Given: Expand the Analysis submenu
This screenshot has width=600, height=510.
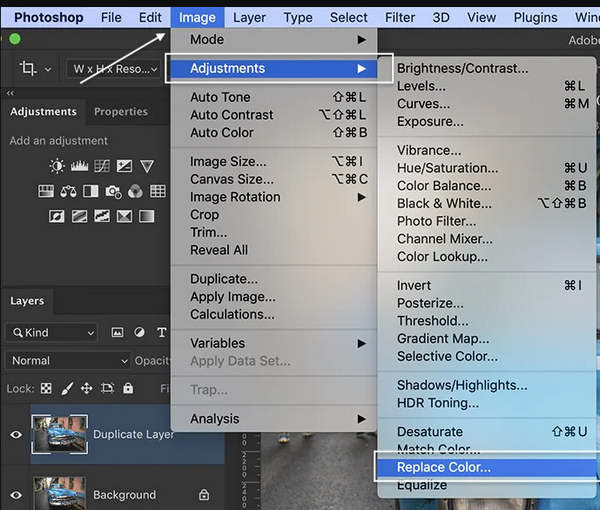Looking at the screenshot, I should 274,419.
